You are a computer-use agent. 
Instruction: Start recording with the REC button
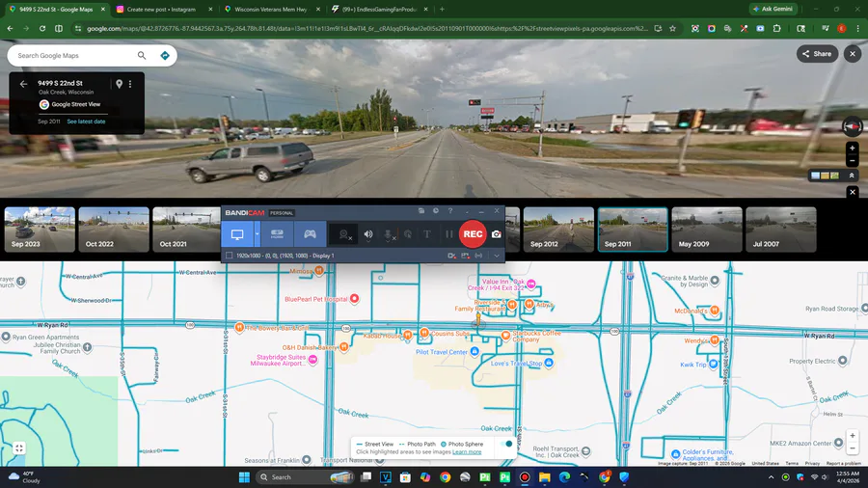[x=473, y=234]
